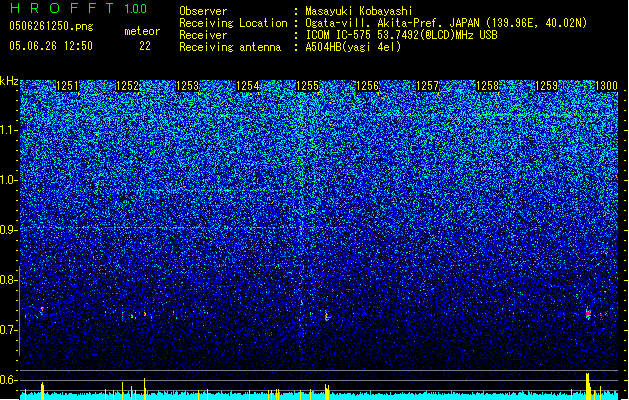Click the meteor count value 22
Viewport: 629px width, 400px height.
(x=145, y=46)
